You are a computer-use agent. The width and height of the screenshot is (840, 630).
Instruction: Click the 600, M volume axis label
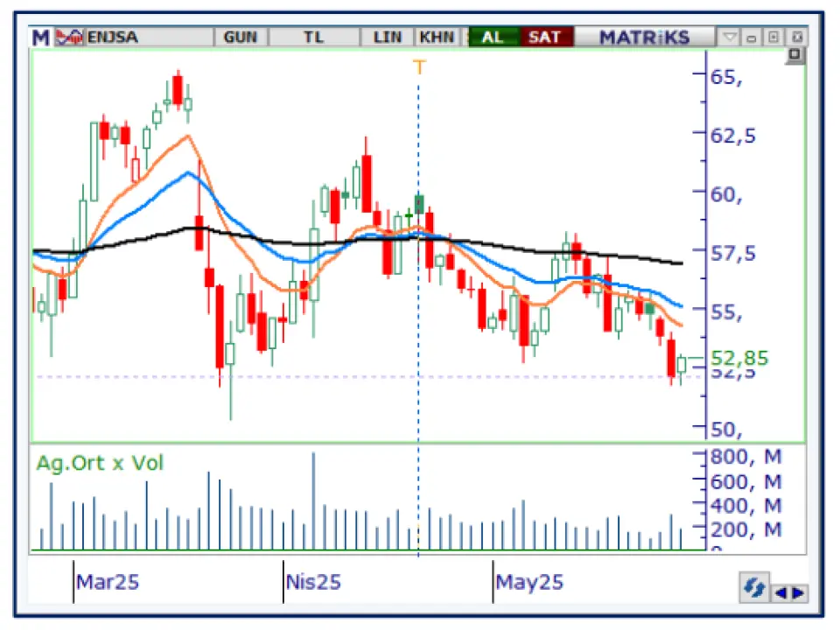click(x=746, y=482)
